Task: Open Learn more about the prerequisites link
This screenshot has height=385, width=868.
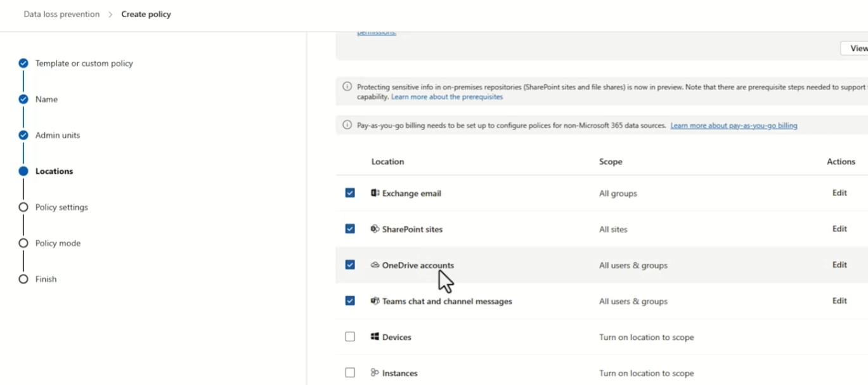Action: pyautogui.click(x=447, y=97)
